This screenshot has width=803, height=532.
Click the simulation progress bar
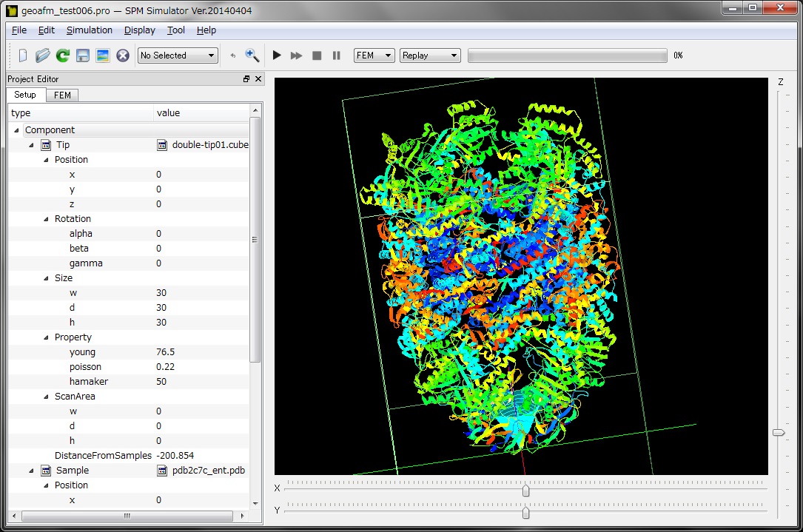568,55
